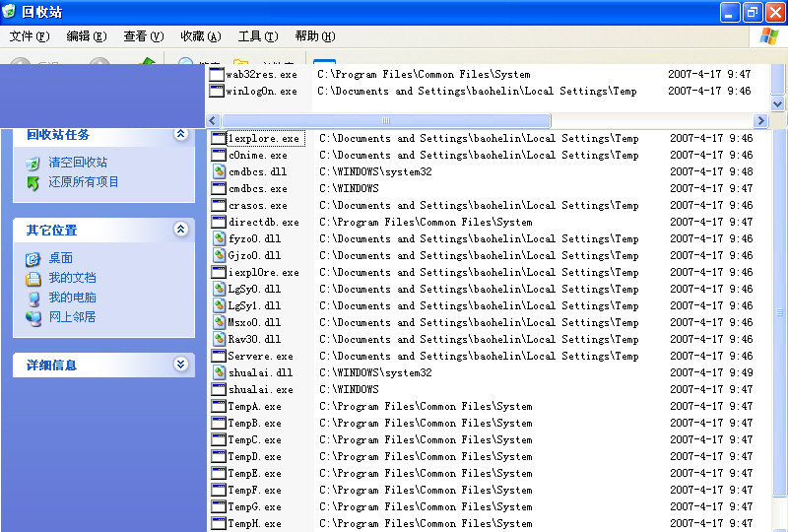Select the LgSy1.dll file icon

pyautogui.click(x=219, y=305)
